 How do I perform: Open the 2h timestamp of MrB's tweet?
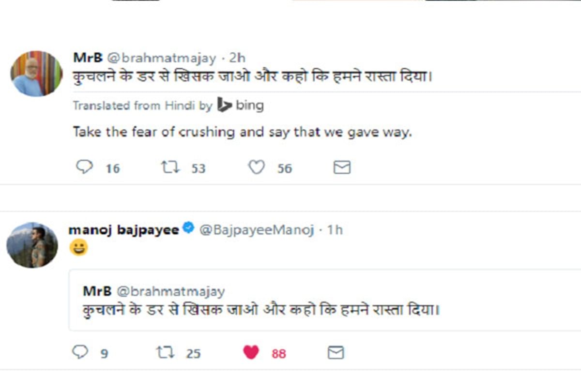point(237,58)
